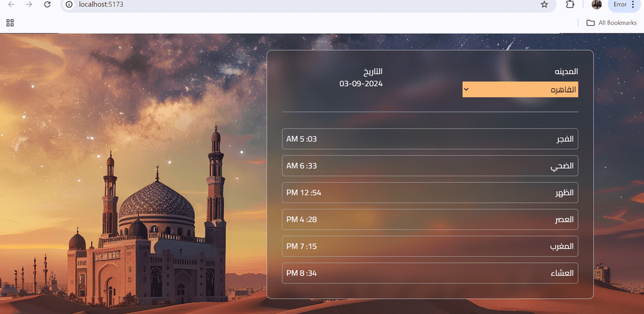
Task: Reload the page with refresh icon
Action: tap(47, 4)
